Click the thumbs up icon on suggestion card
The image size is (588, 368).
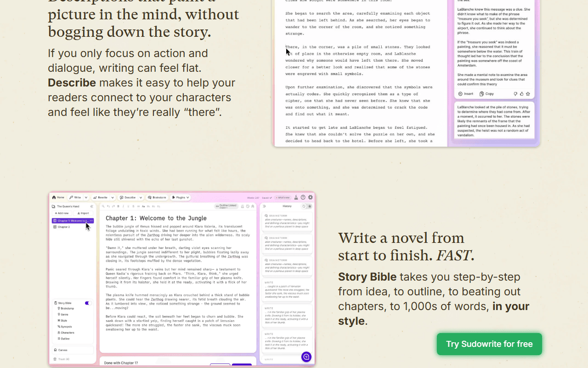522,93
